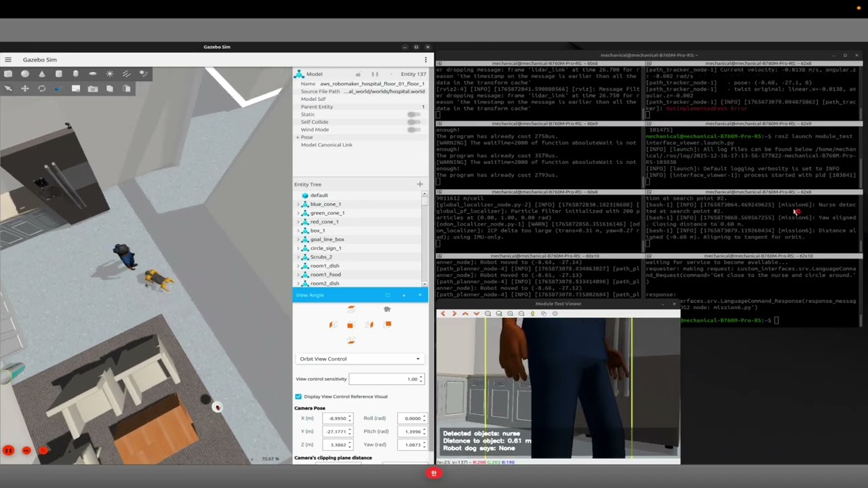Viewport: 868px width, 488px height.
Task: Go to previous image in Module Test Viewer
Action: point(443,313)
